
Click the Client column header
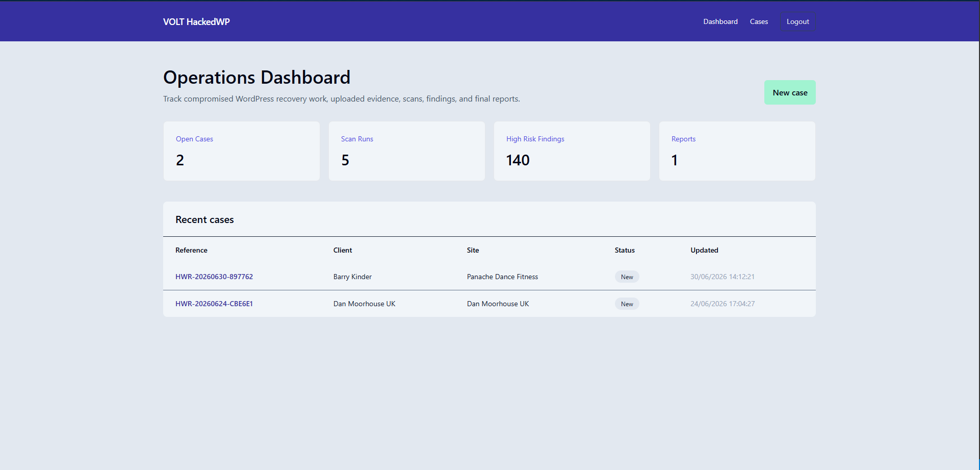point(343,250)
